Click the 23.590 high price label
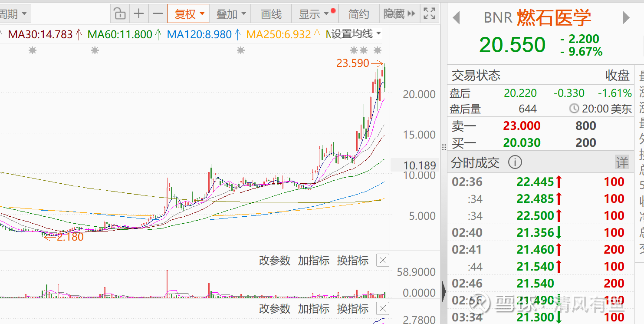This screenshot has width=644, height=324. (353, 63)
